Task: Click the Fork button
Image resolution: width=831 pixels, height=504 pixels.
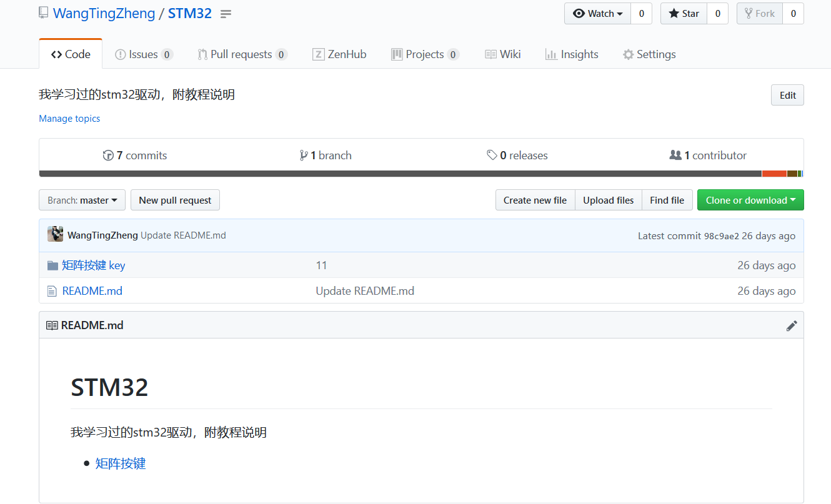Action: click(759, 14)
